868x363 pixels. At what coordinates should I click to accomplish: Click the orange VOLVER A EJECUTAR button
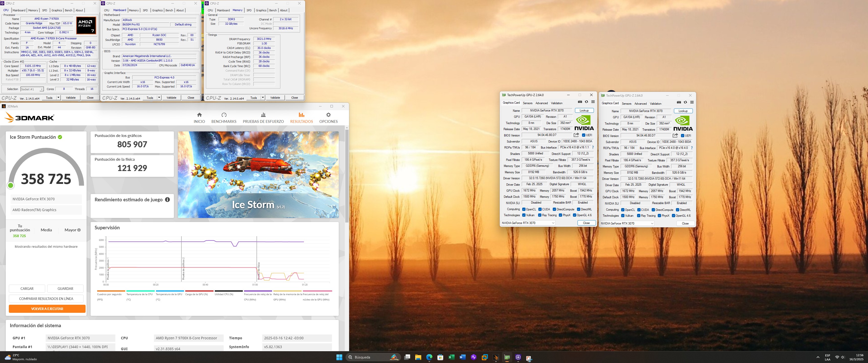(47, 309)
